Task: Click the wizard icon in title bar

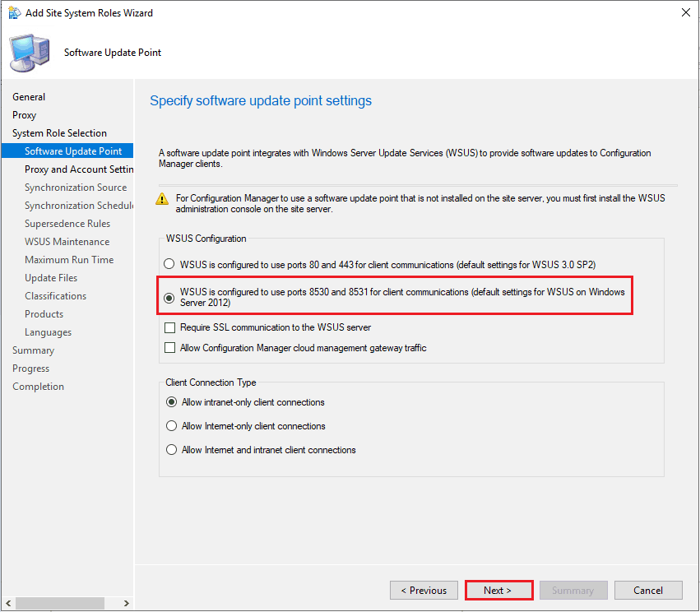Action: [x=14, y=13]
